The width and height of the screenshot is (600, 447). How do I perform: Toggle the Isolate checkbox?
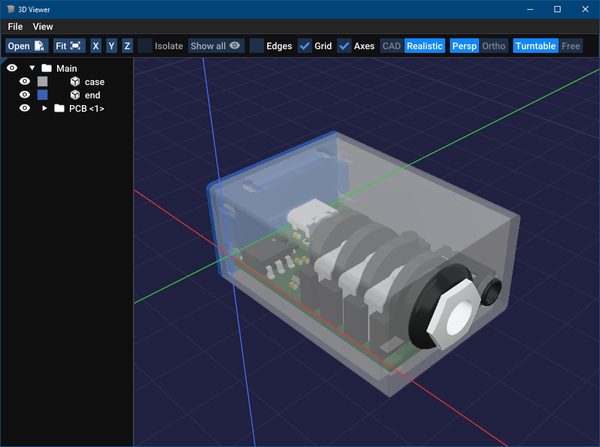[x=145, y=46]
